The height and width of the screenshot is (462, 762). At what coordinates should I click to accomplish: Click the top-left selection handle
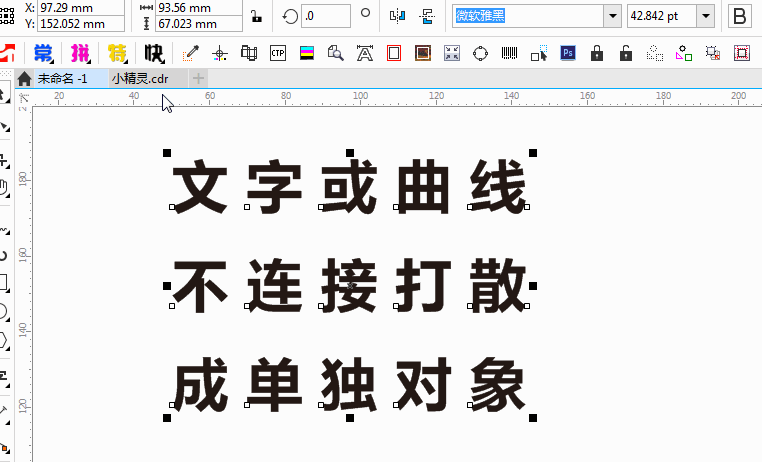(167, 154)
